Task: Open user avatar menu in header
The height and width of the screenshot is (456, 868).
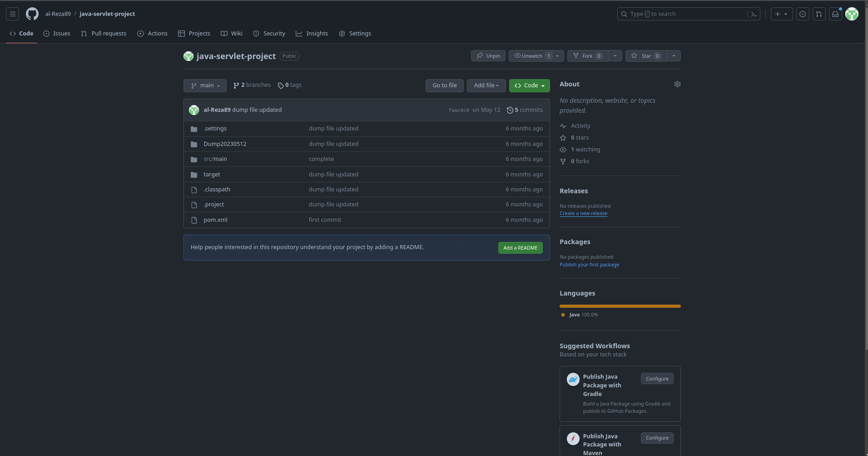Action: tap(852, 14)
